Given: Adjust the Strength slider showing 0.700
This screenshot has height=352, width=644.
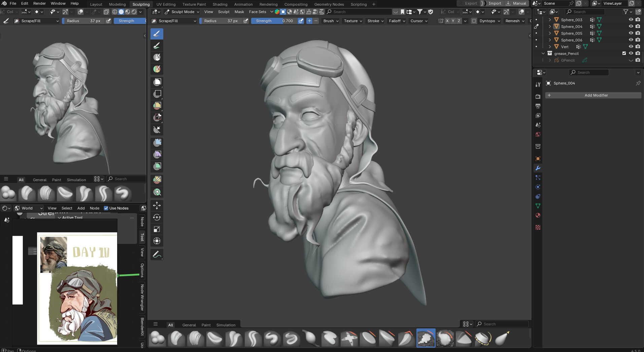Looking at the screenshot, I should click(x=274, y=21).
